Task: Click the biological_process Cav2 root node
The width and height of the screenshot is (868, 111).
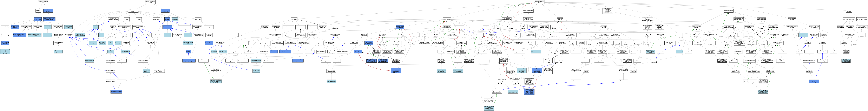Action: coord(539,2)
